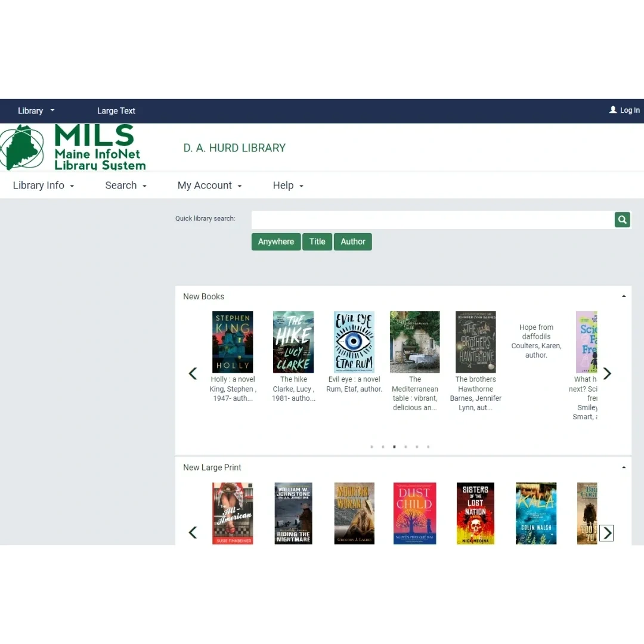Click the Log In user icon
This screenshot has height=644, width=644.
tap(613, 110)
